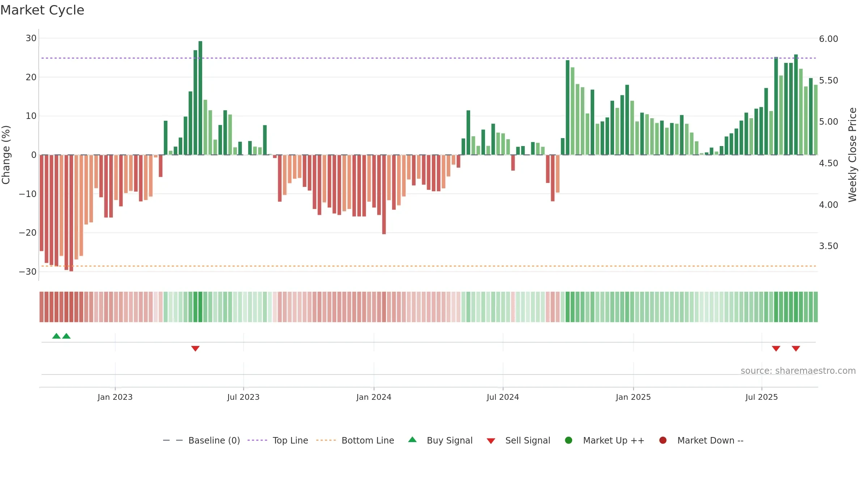Toggle the Market Up ++ legend entry
The height and width of the screenshot is (488, 868).
(604, 440)
